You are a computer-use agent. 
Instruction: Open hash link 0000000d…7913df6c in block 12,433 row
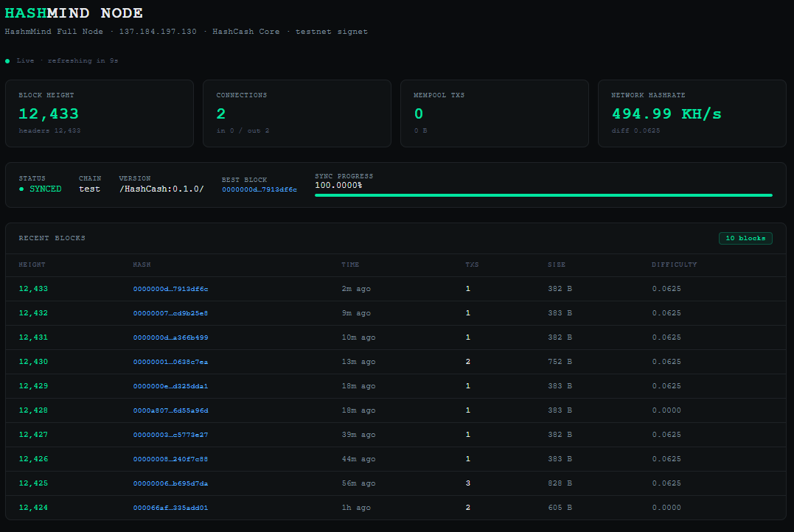170,289
